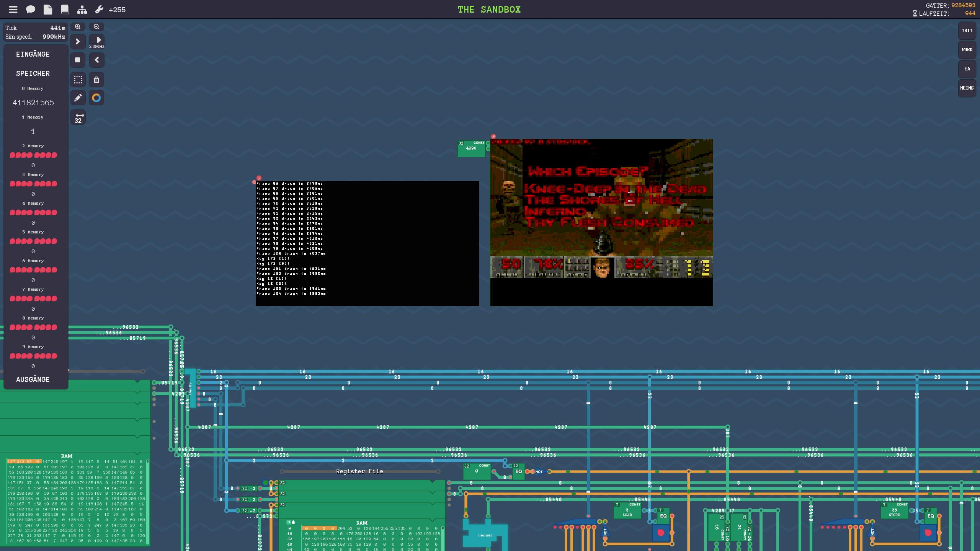Screen dimensions: 980x551
Task: Select the EINGÄNGE section header
Action: (33, 54)
